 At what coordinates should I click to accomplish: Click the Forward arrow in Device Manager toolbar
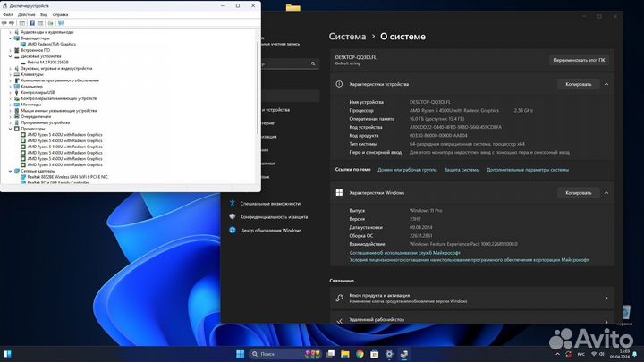coord(12,23)
